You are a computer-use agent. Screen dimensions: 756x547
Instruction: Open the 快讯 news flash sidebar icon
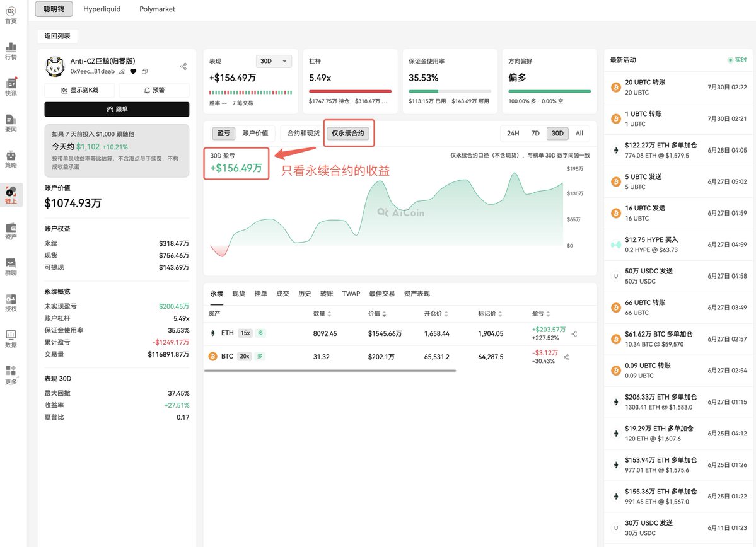(x=11, y=87)
